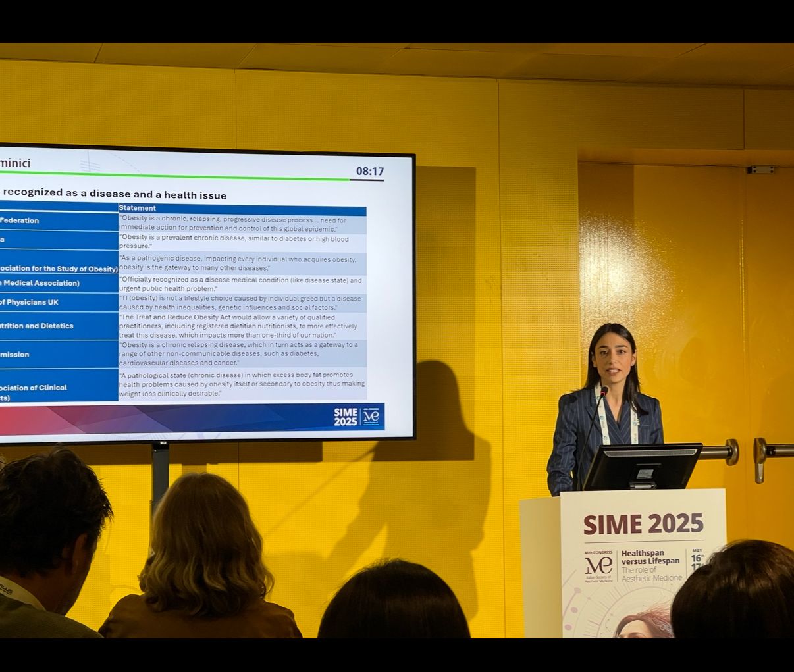794x672 pixels.
Task: Click the "Medical Association)" row label
Action: (41, 283)
